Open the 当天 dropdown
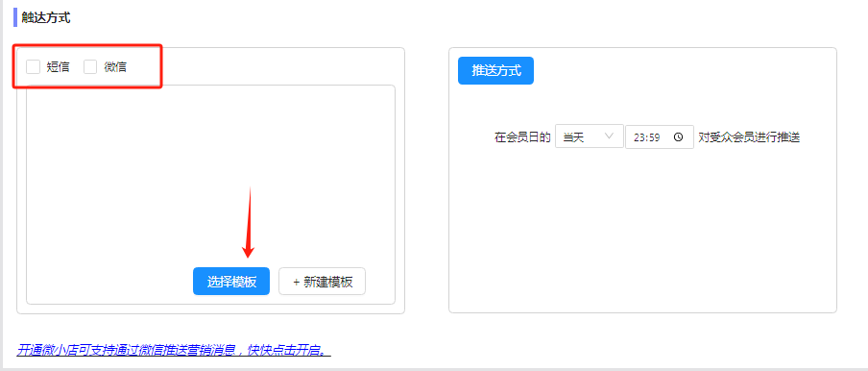 click(x=589, y=136)
